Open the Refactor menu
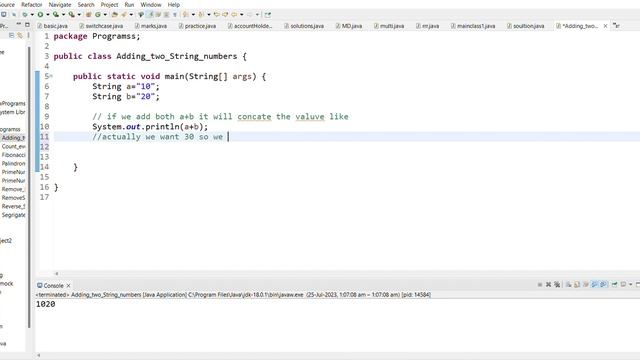This screenshot has height=360, width=640. tap(31, 4)
